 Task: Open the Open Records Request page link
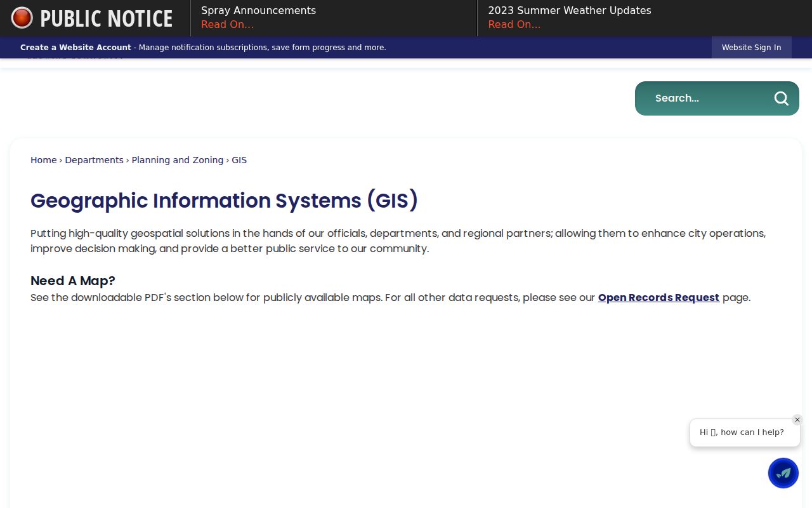tap(658, 297)
